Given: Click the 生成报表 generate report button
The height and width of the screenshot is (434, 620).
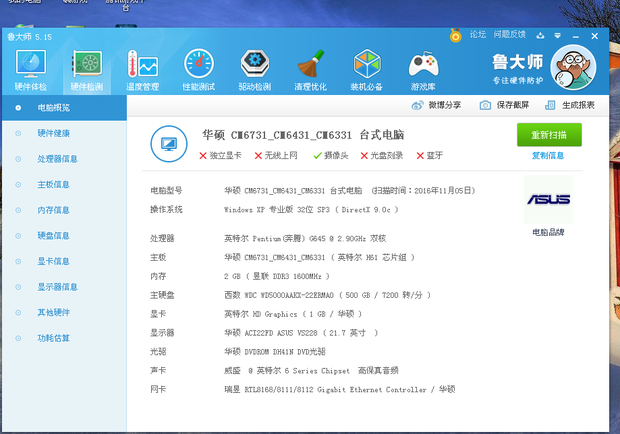Looking at the screenshot, I should [x=570, y=105].
